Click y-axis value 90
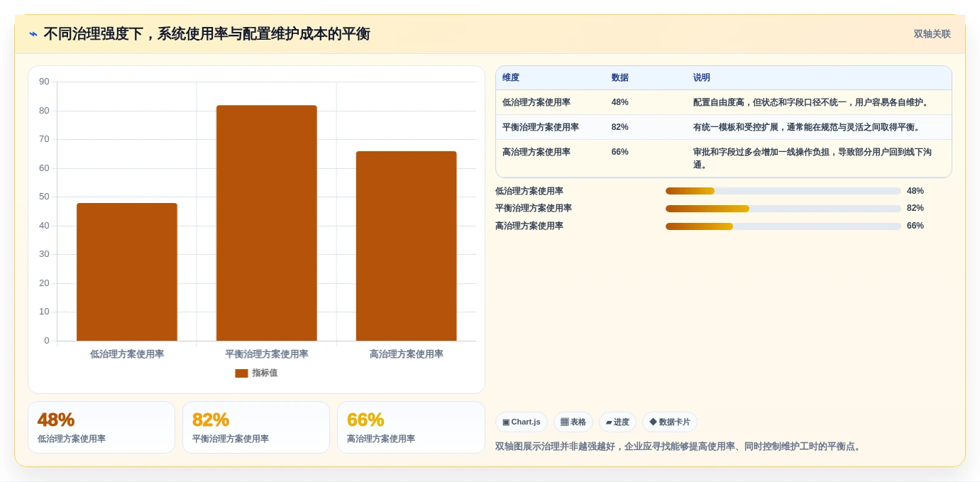 pos(44,82)
